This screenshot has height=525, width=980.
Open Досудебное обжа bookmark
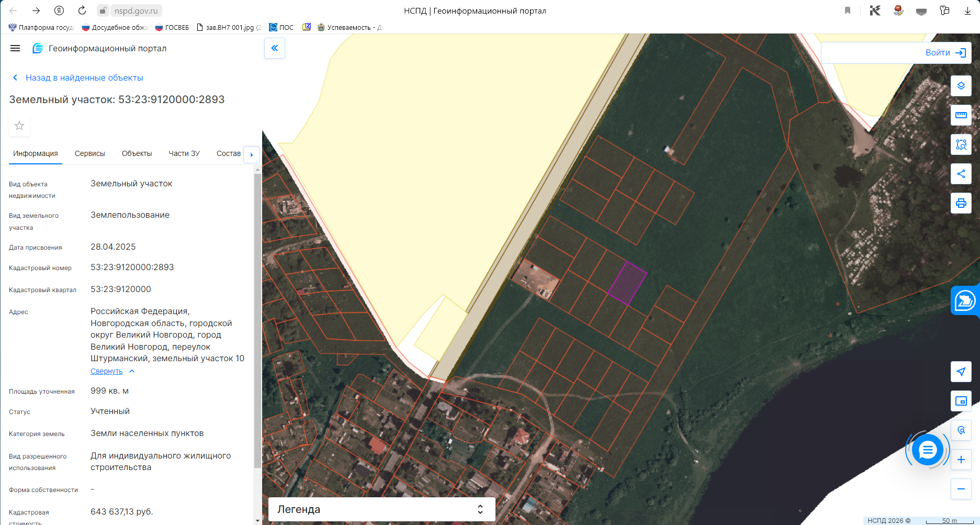pos(115,27)
